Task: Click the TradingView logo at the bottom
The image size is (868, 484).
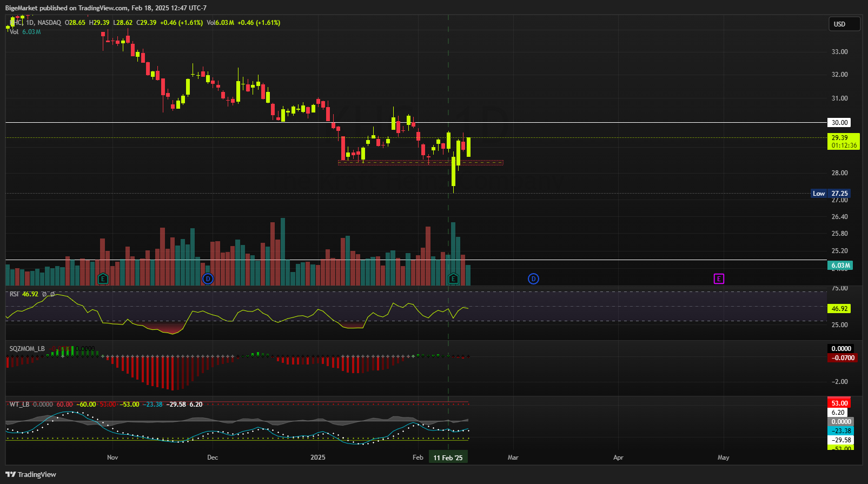Action: click(31, 474)
